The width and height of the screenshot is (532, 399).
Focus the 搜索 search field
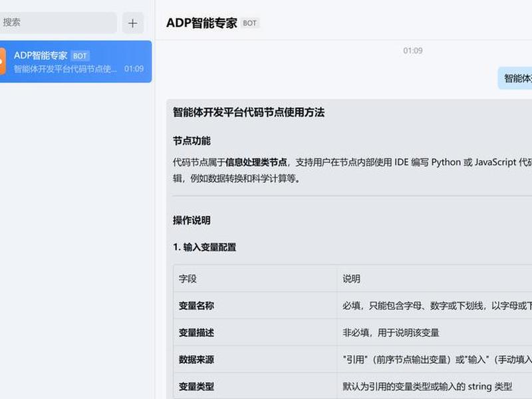point(58,23)
